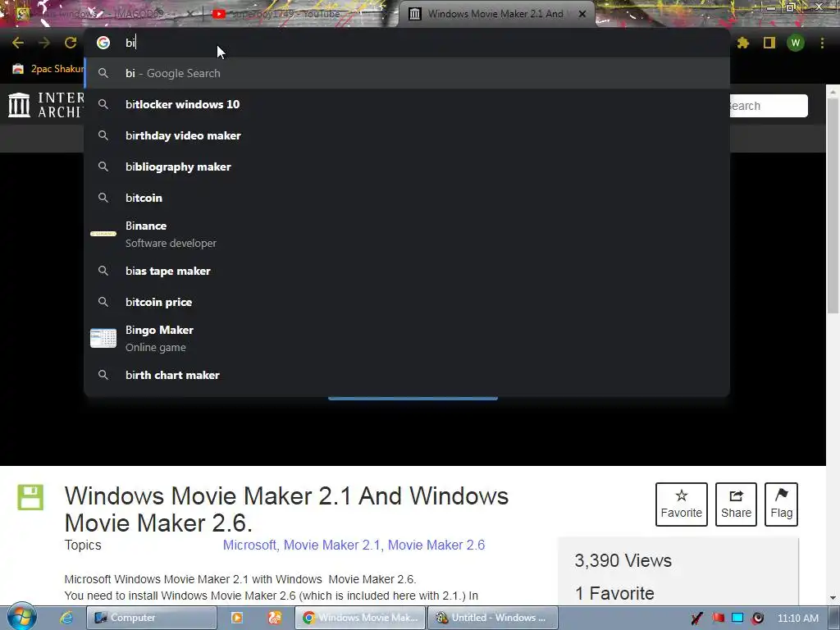Click the page vertical scrollbar thumb
The width and height of the screenshot is (840, 630).
coord(833,206)
